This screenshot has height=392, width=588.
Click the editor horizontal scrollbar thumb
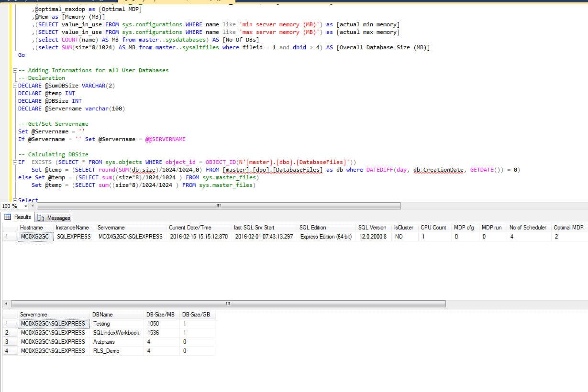click(219, 206)
